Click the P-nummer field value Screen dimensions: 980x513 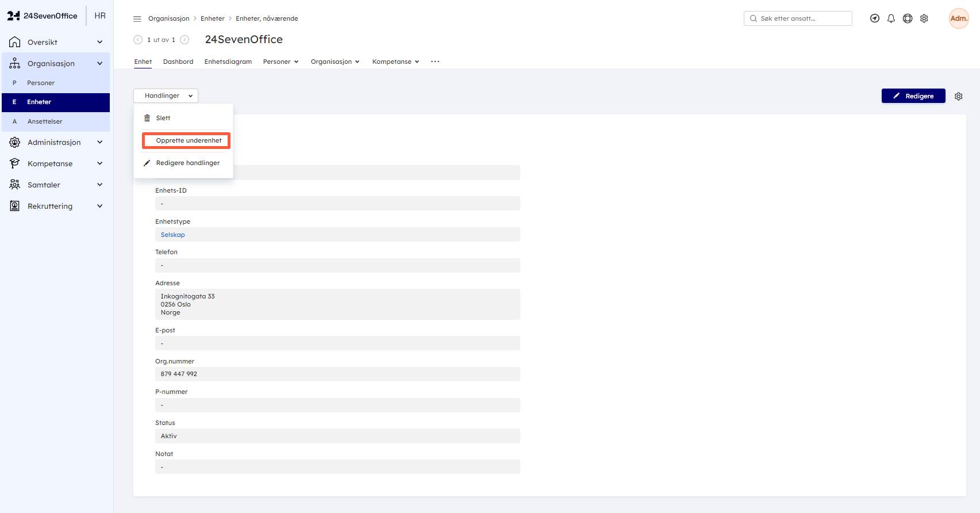tap(337, 405)
